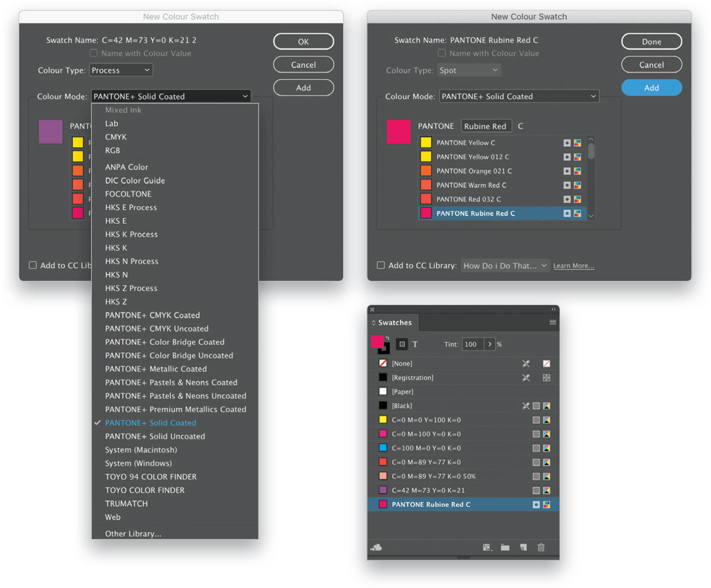The image size is (711, 588).
Task: Click swap fill and stroke arrow
Action: (x=387, y=338)
